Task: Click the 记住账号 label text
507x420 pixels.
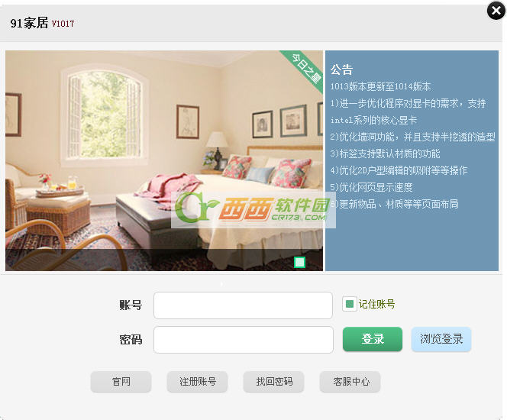Action: pos(376,304)
